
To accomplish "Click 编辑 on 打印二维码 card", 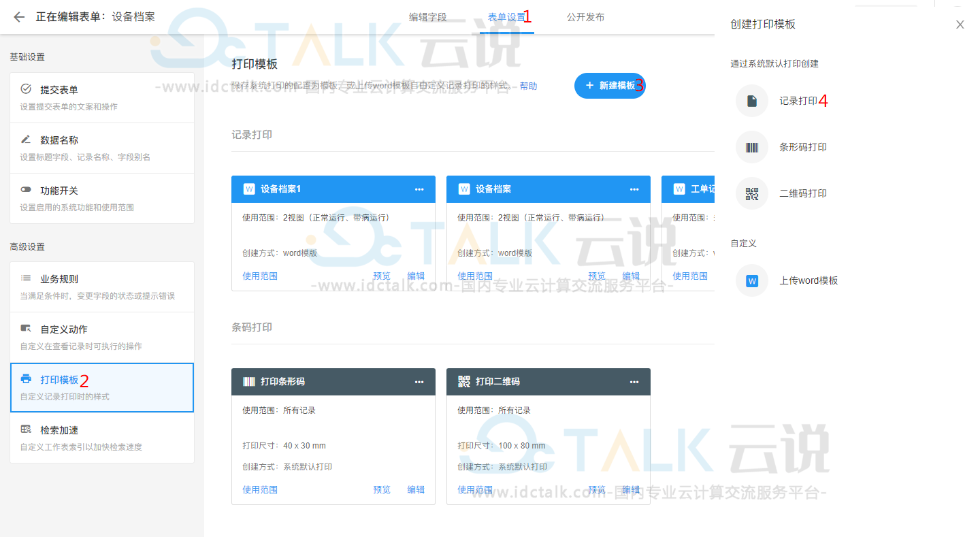I will coord(631,489).
